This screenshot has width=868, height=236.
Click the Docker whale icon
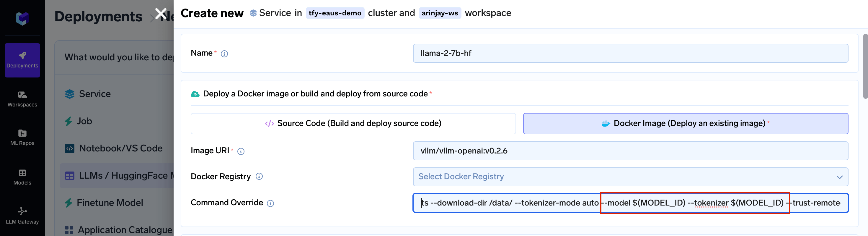[x=606, y=124]
